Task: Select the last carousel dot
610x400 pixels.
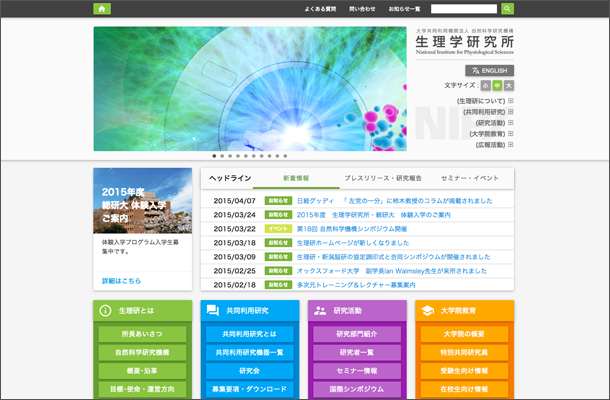Action: click(285, 156)
